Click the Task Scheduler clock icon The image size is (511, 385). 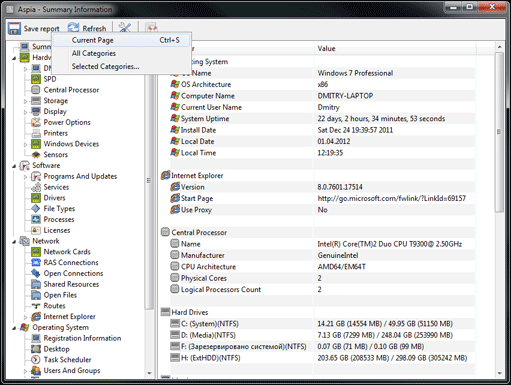point(36,360)
